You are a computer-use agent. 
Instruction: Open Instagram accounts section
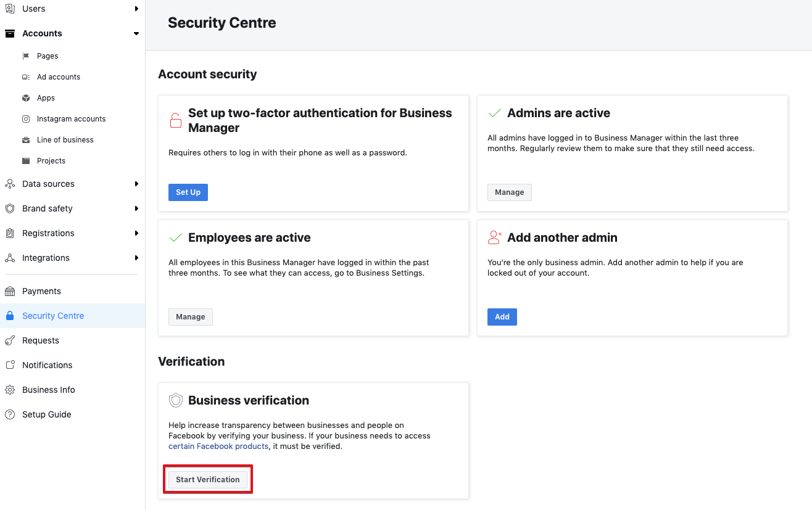[x=71, y=119]
